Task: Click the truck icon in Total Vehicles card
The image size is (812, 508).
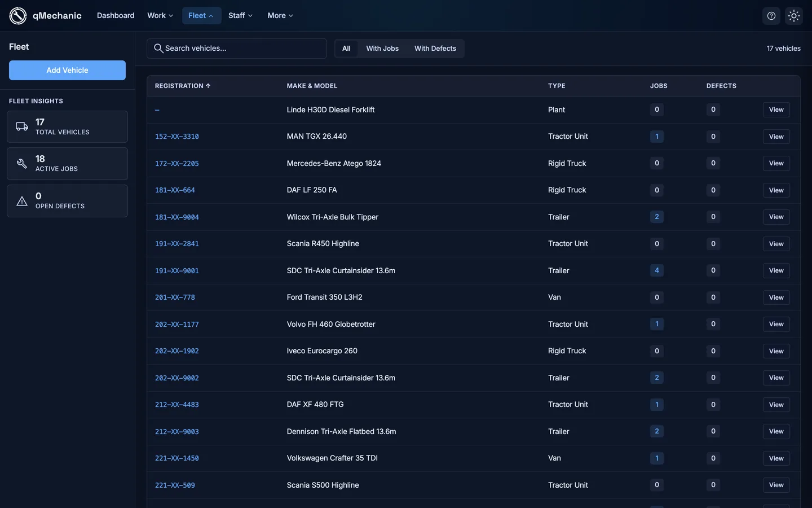Action: 22,126
